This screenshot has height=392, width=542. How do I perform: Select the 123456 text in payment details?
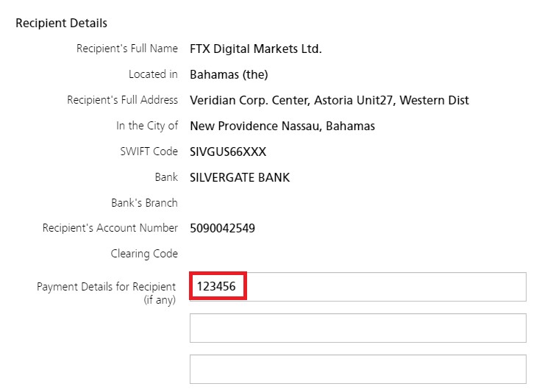(x=216, y=287)
